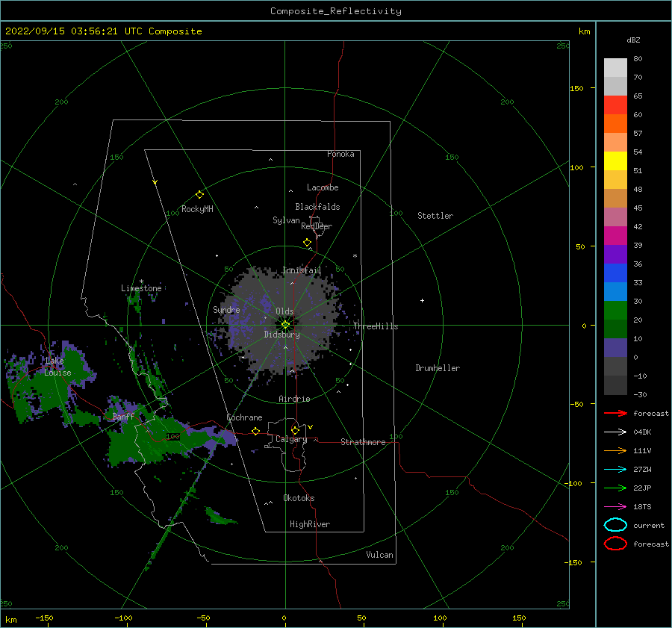Click the 2022/09/15 03:56:21 UTC timestamp
The height and width of the screenshot is (628, 672).
point(65,31)
